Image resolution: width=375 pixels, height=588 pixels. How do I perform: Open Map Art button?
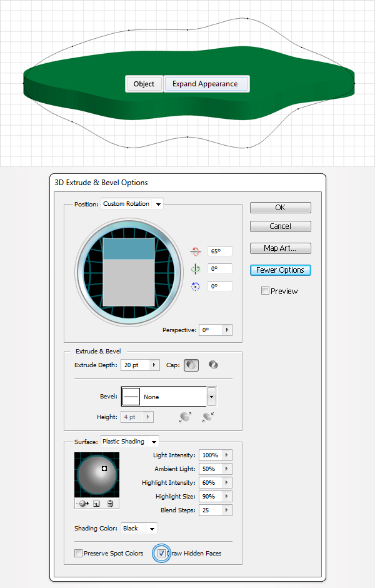[x=280, y=248]
